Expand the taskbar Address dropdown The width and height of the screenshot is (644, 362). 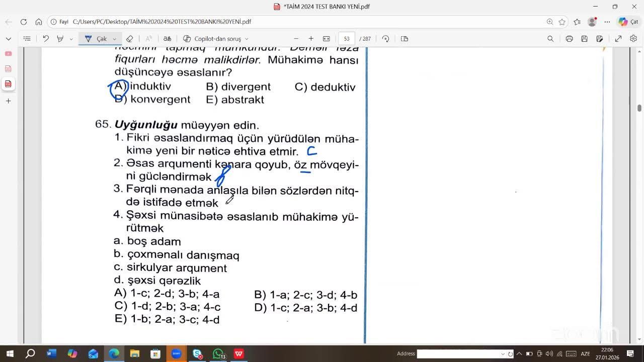point(503,353)
